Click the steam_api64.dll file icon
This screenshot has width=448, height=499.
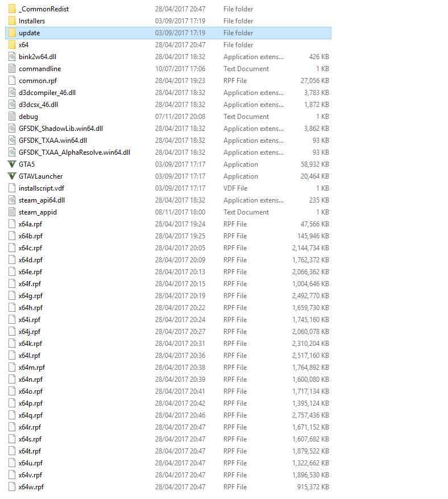(x=12, y=200)
